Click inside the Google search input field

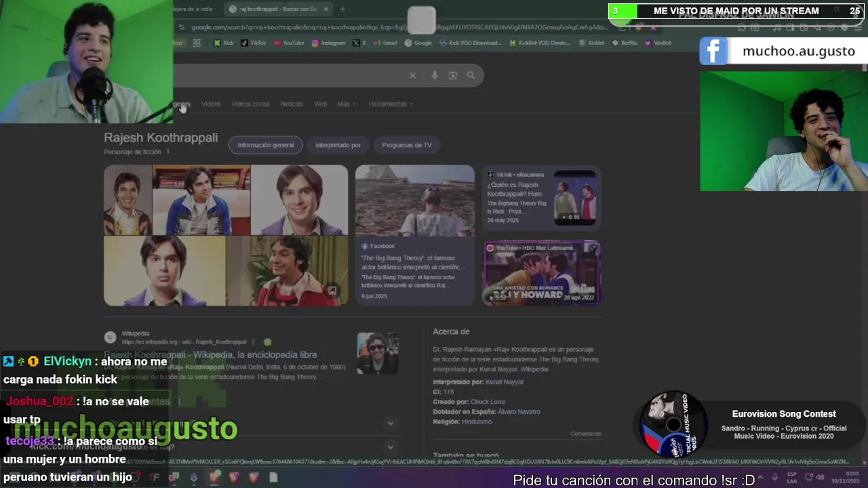(288, 75)
